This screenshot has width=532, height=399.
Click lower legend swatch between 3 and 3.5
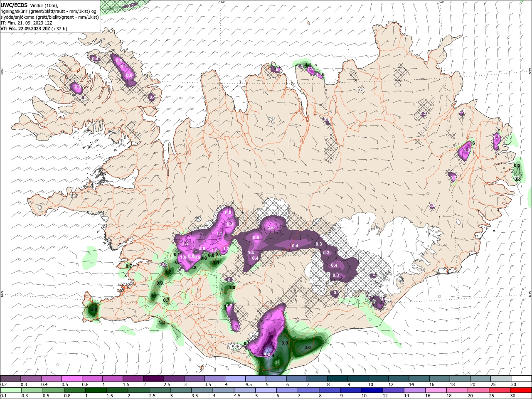pos(180,390)
